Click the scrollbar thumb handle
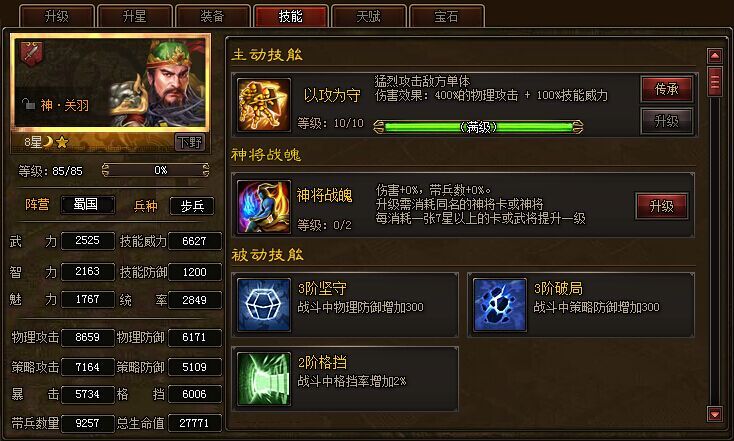 pyautogui.click(x=715, y=81)
